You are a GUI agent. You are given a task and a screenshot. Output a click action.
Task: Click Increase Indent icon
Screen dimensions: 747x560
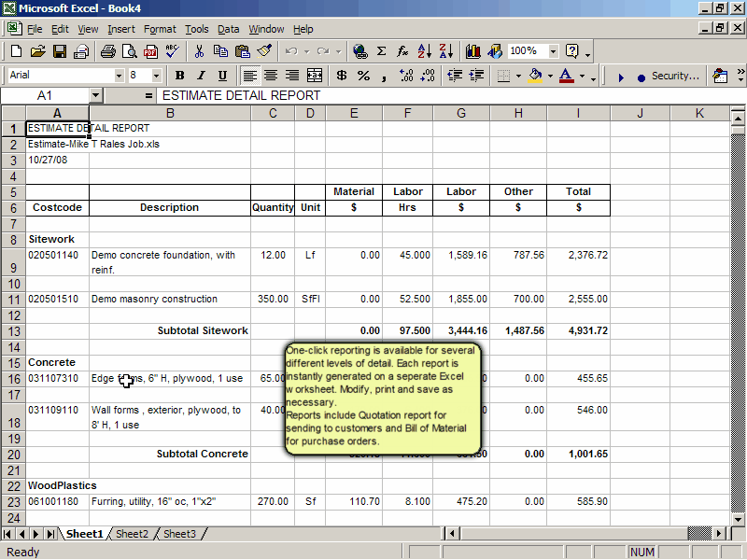(476, 76)
